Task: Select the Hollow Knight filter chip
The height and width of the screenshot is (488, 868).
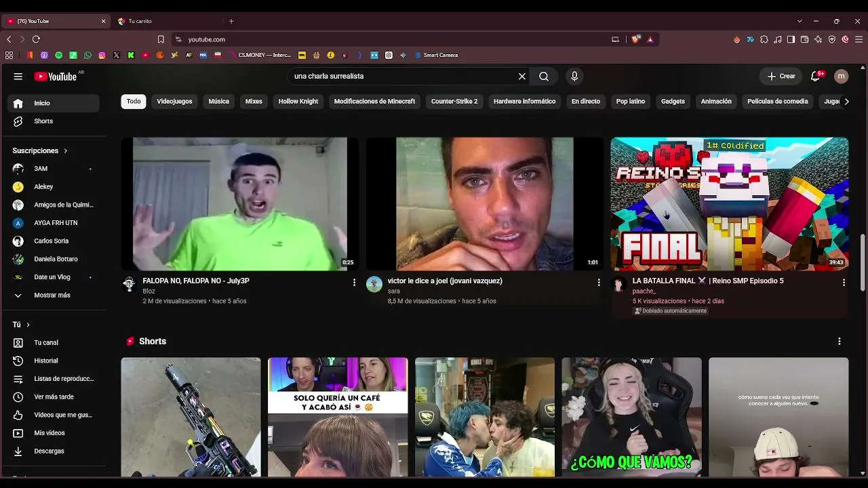Action: point(298,102)
